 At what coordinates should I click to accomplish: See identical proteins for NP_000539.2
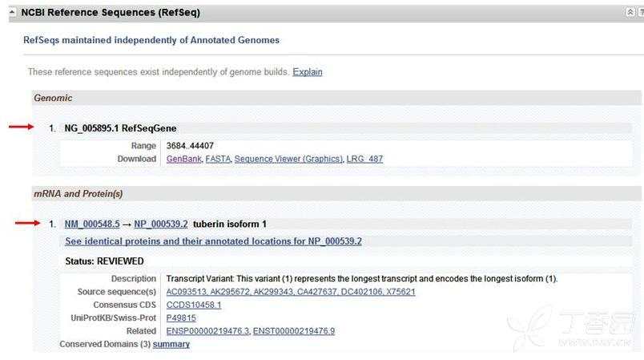(214, 241)
